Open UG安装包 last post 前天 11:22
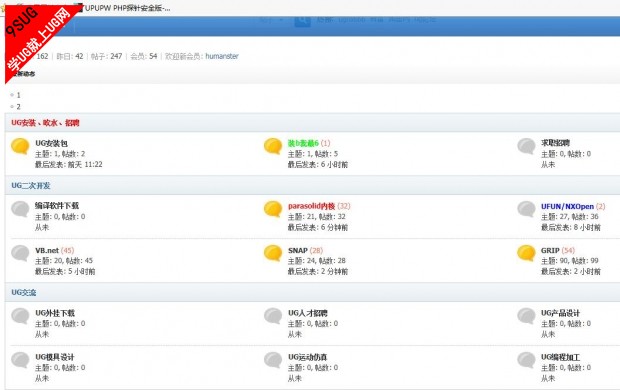 [85, 164]
